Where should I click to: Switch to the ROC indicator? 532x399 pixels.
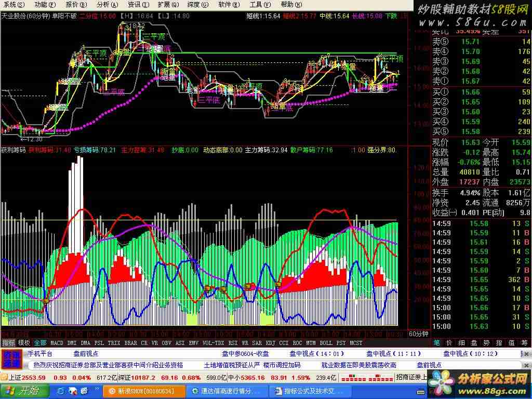(298, 343)
